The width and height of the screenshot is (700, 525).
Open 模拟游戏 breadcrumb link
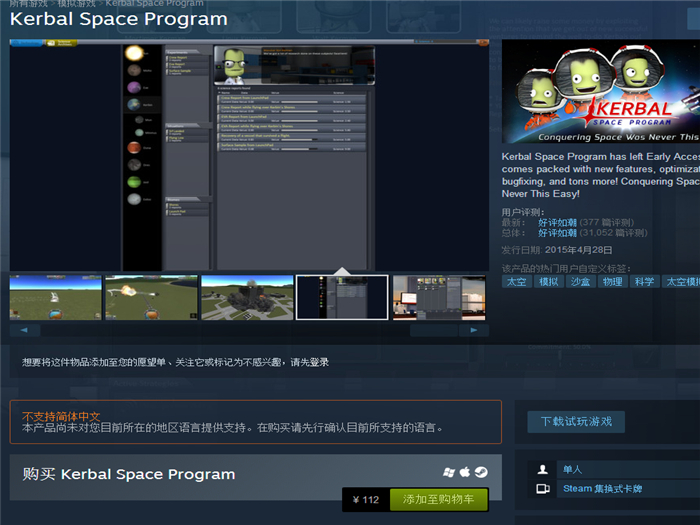click(77, 4)
